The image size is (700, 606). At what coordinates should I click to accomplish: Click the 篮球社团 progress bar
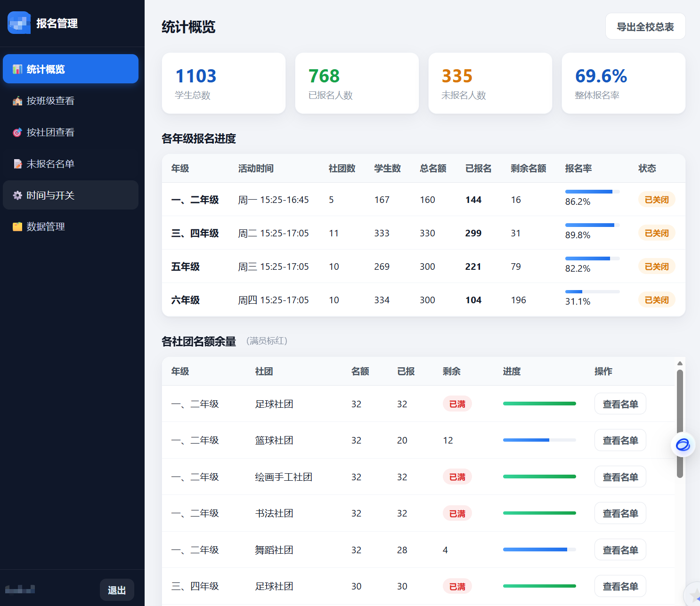[539, 440]
